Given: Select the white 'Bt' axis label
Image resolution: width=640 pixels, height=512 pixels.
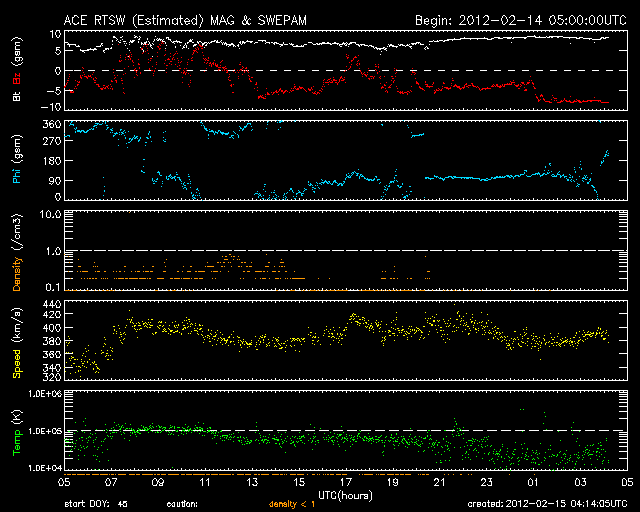Looking at the screenshot, I should (x=17, y=96).
